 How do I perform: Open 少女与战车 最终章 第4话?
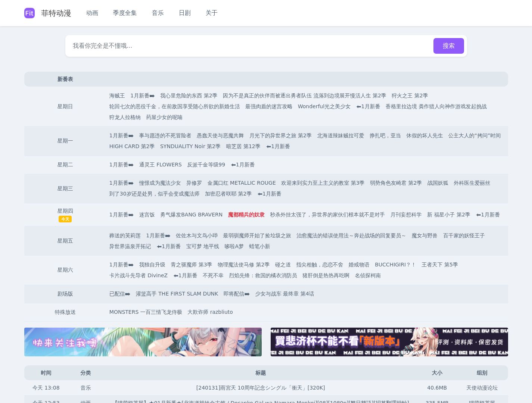pos(284,294)
